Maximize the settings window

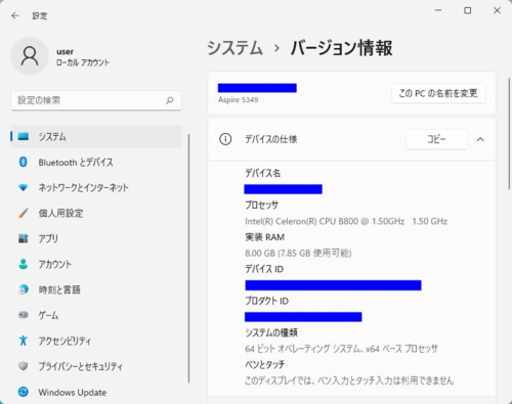[x=468, y=11]
